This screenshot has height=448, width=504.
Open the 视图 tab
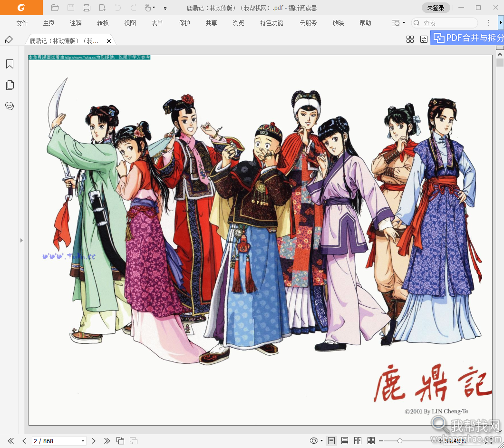pyautogui.click(x=130, y=23)
